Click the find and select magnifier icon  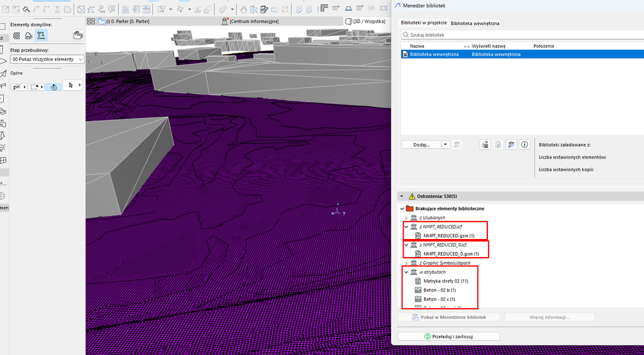[x=26, y=9]
